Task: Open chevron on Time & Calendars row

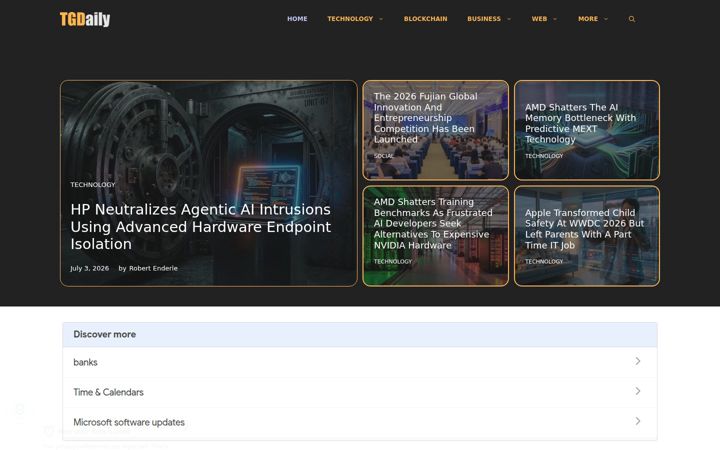Action: click(638, 391)
